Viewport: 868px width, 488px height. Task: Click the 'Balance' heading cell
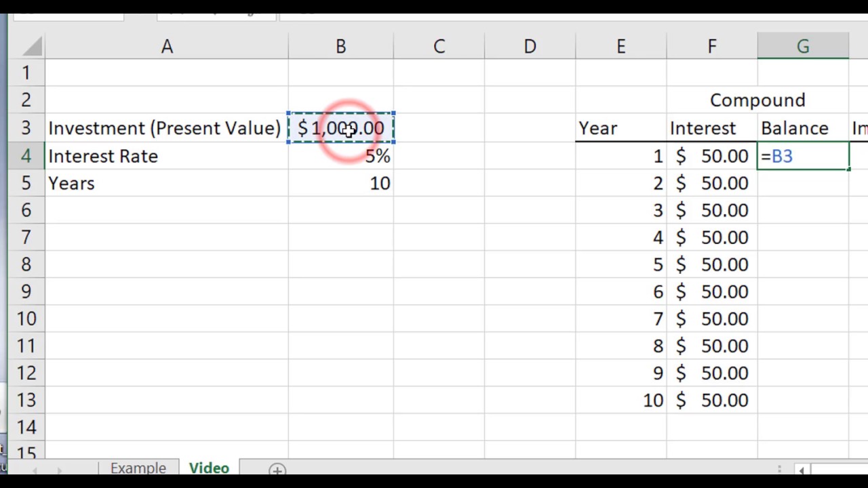point(803,128)
